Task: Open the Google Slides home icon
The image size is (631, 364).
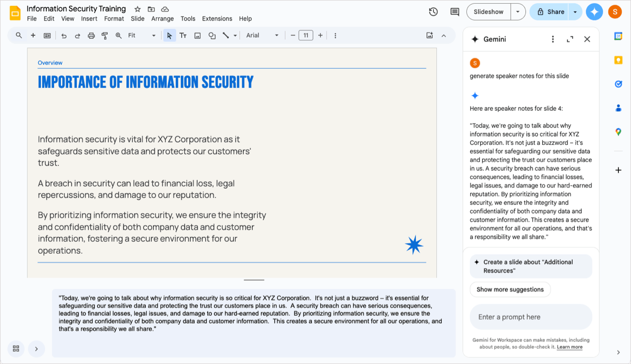Action: click(x=15, y=13)
